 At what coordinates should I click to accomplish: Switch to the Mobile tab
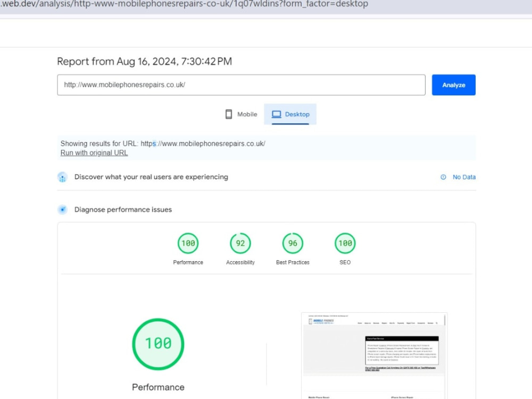[x=241, y=114]
